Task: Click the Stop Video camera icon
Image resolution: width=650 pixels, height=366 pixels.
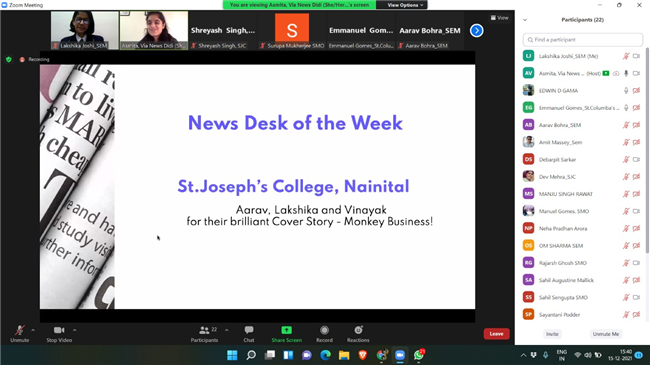Action: tap(59, 330)
